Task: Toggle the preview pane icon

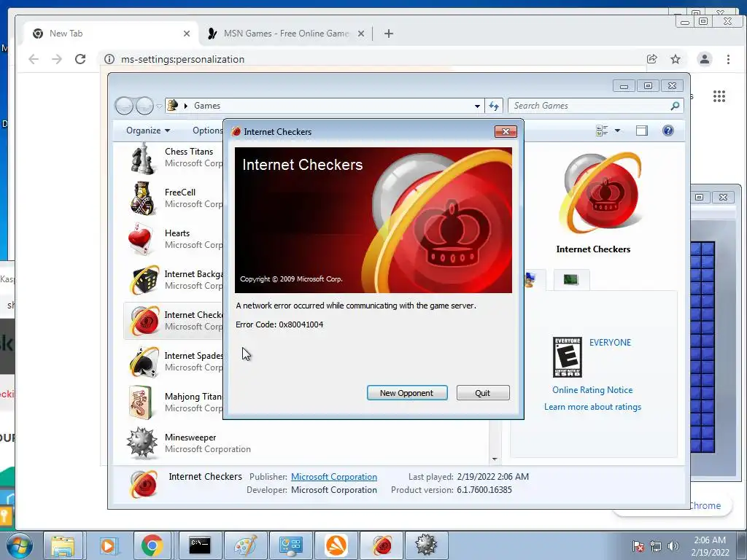Action: (x=642, y=131)
